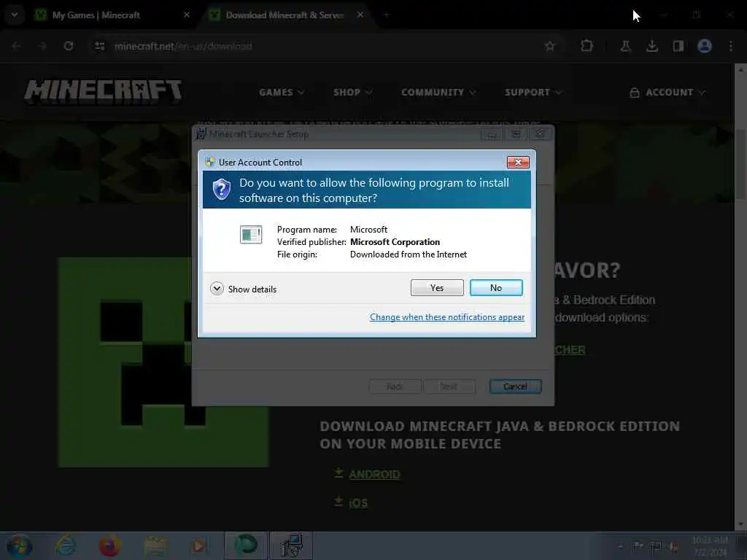
Task: Click the installer setup taskbar icon
Action: pyautogui.click(x=291, y=545)
